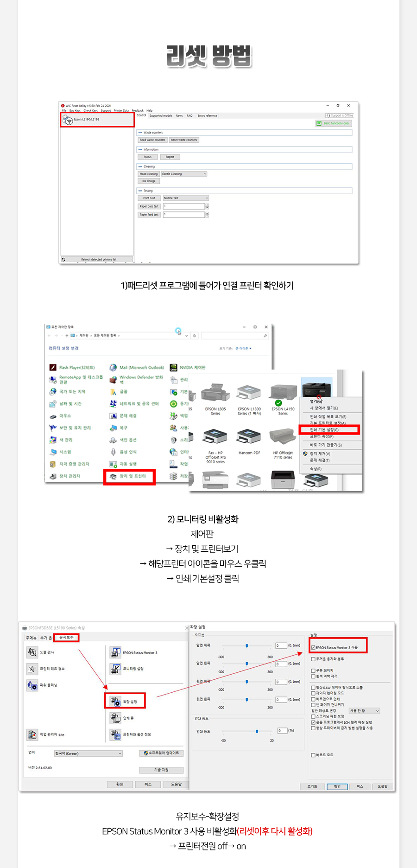Select the EPSON L805 Series printer

(x=215, y=399)
